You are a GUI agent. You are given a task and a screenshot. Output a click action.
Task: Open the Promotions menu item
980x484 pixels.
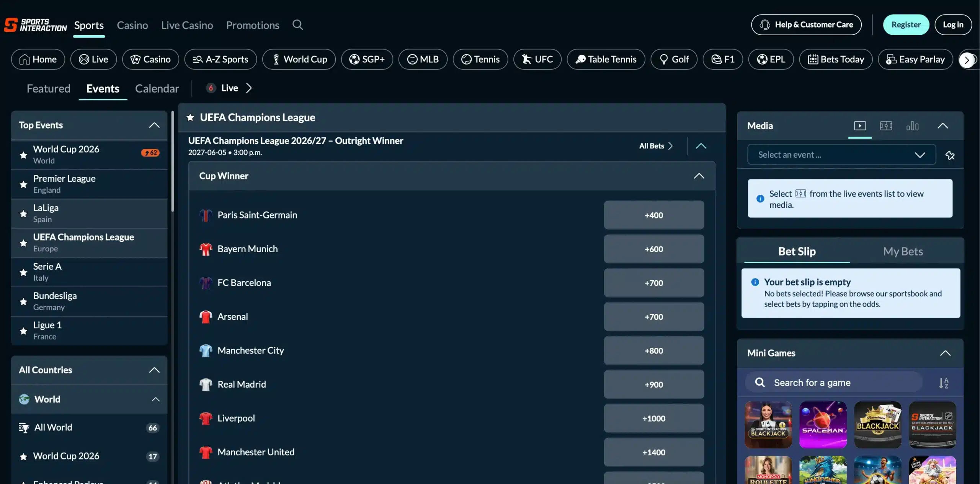point(253,25)
